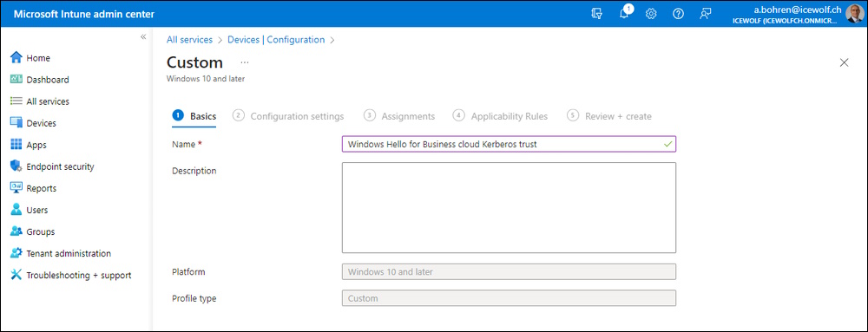868x332 pixels.
Task: Click the Reports icon in sidebar
Action: 16,188
